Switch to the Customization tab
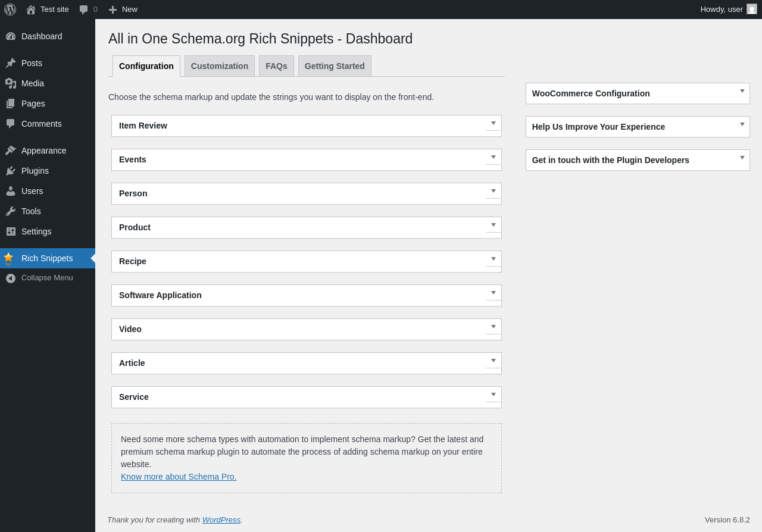The image size is (762, 532). pyautogui.click(x=220, y=66)
